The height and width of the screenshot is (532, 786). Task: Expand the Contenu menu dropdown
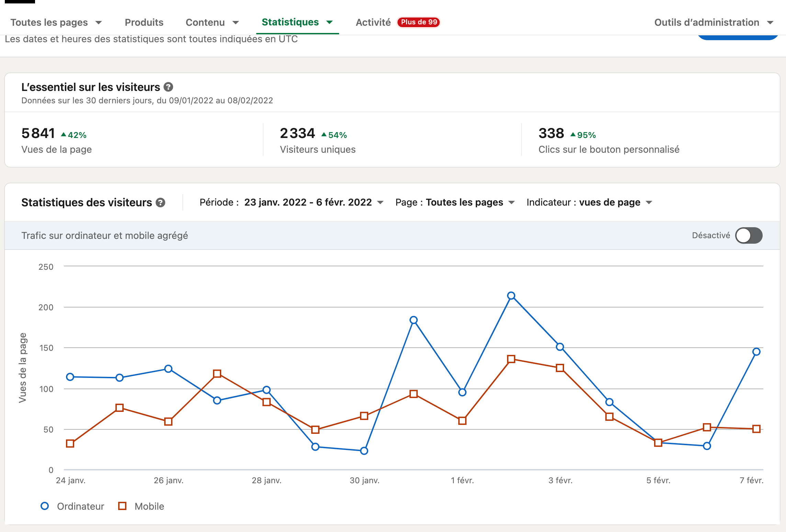[212, 22]
